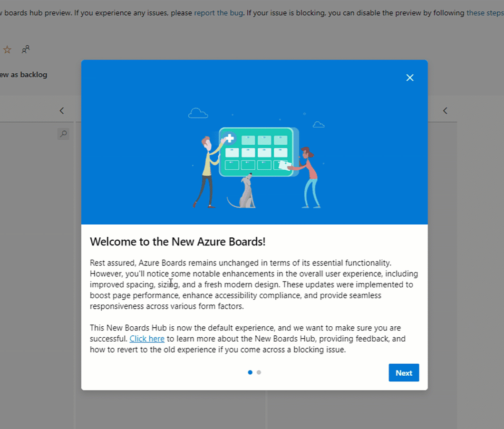Jump to the second slide via the gray dot
Screen dimensions: 504x429
(259, 372)
